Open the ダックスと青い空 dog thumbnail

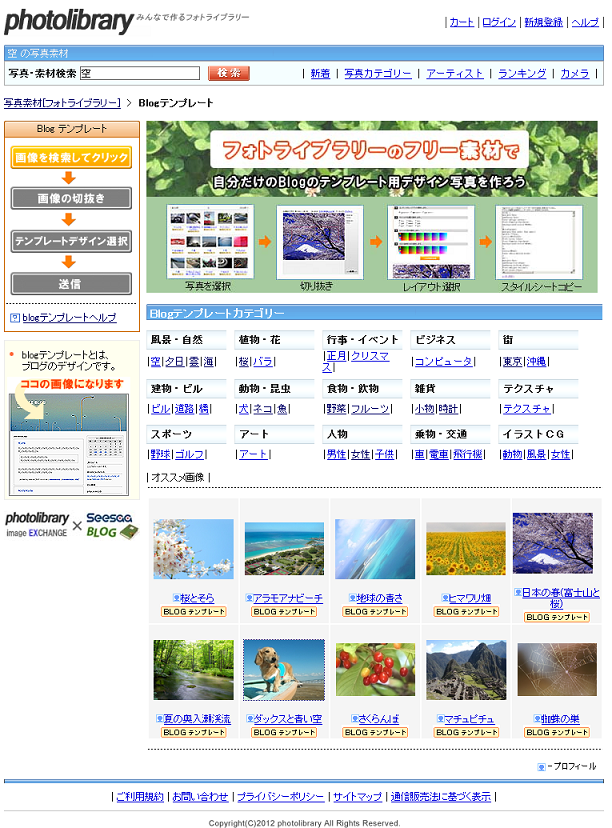[x=284, y=670]
